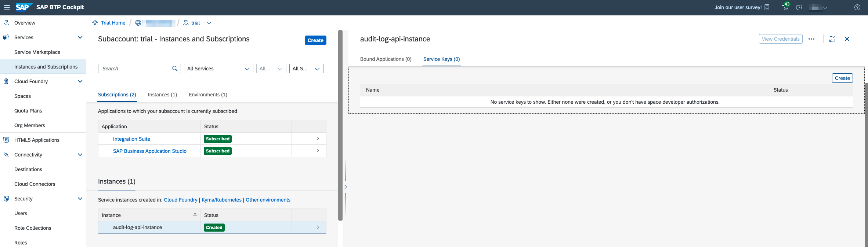This screenshot has height=247, width=868.
Task: Click Create button for service keys
Action: tap(842, 78)
